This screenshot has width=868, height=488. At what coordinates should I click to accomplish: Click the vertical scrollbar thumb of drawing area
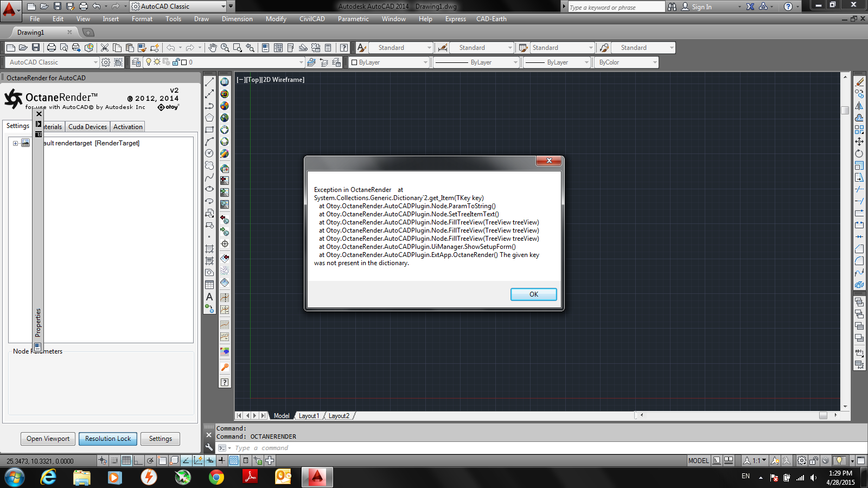(845, 110)
